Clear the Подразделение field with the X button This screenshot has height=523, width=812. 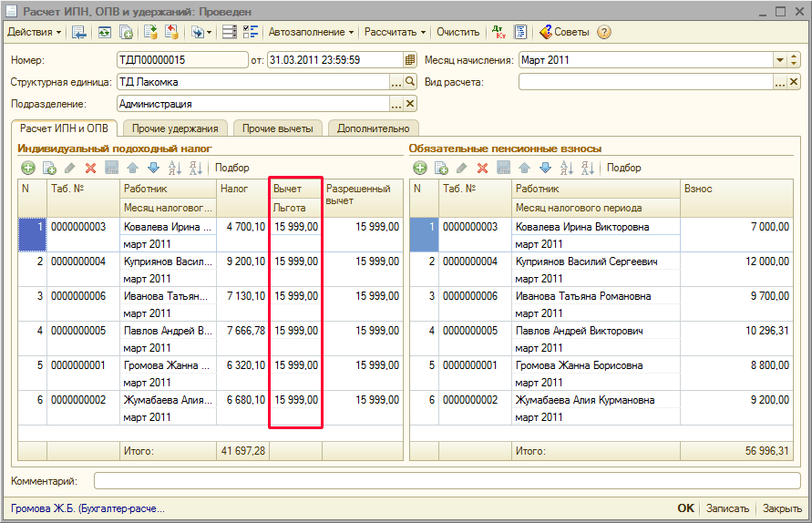pyautogui.click(x=410, y=104)
